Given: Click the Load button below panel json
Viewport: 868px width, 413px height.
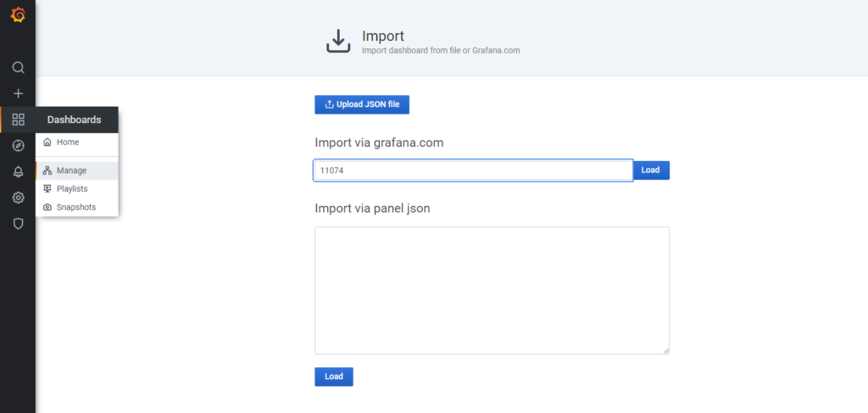Looking at the screenshot, I should 334,377.
